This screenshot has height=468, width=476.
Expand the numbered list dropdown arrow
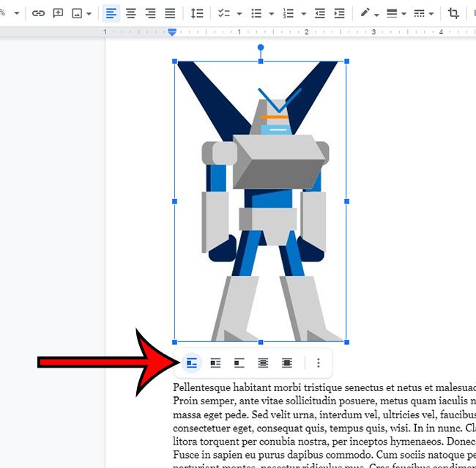[x=302, y=14]
